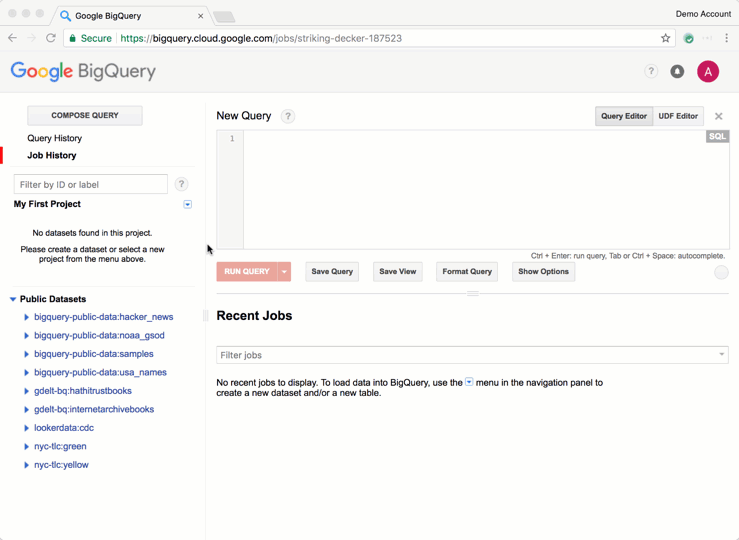This screenshot has width=739, height=540.
Task: Click the Demo Account profile label
Action: pyautogui.click(x=703, y=14)
